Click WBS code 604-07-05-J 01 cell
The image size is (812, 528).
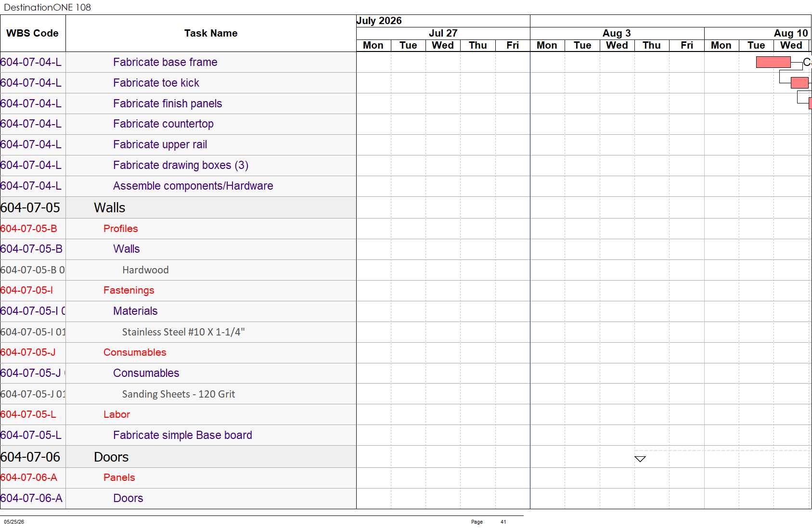pyautogui.click(x=33, y=394)
